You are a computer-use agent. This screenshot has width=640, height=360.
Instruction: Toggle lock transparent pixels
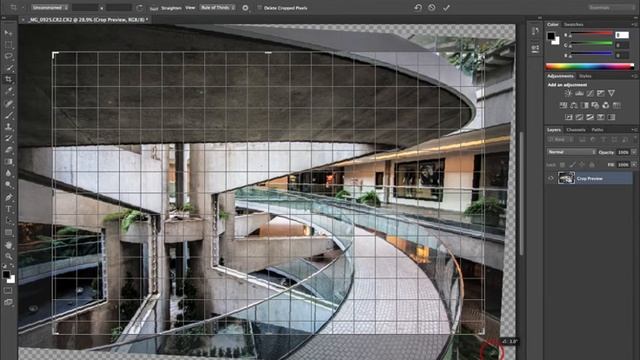pos(562,164)
